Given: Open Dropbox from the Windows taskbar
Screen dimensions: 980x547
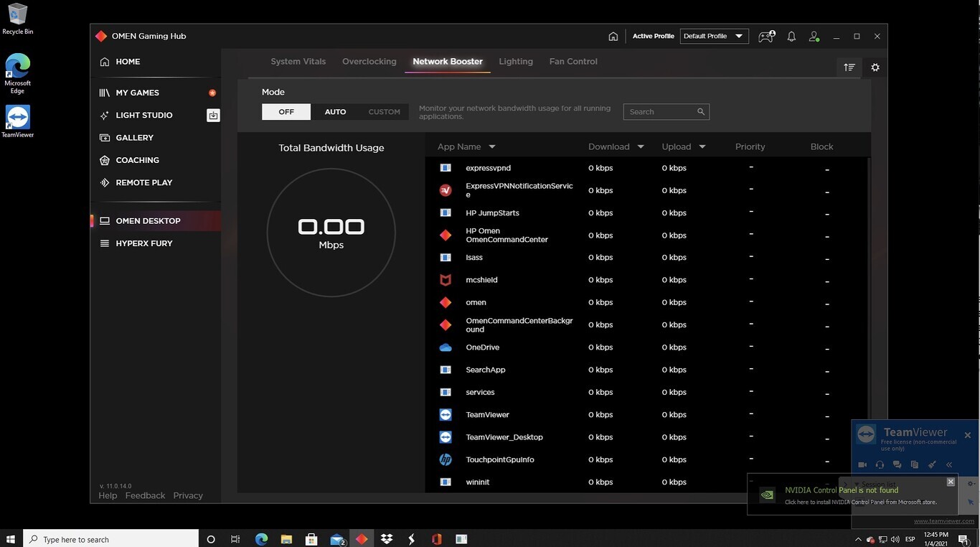Looking at the screenshot, I should [x=387, y=538].
